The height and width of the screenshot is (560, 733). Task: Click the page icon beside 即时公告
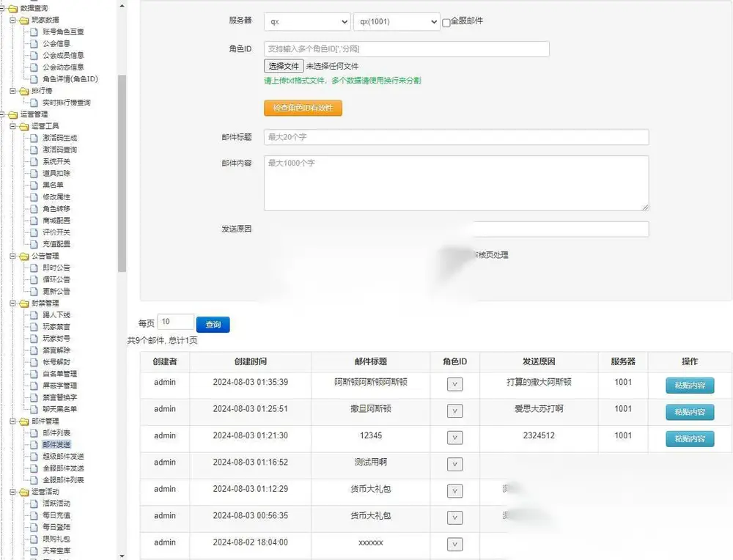click(x=34, y=268)
